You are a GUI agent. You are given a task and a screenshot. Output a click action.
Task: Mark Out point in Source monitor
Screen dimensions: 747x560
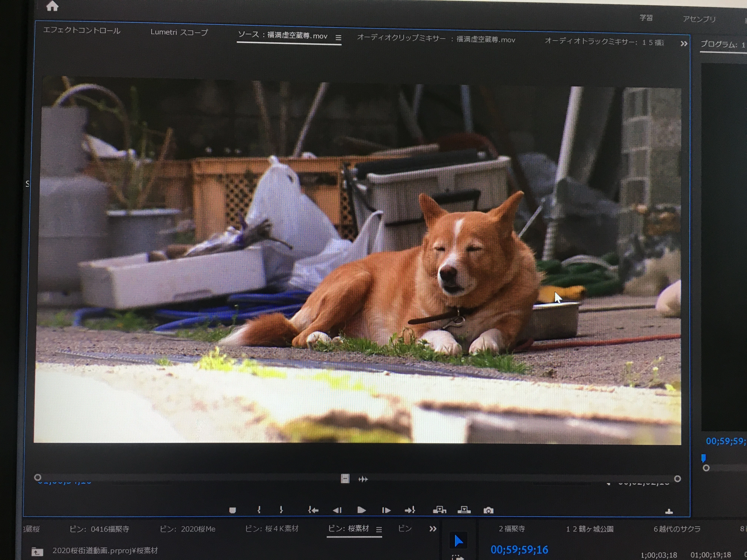coord(281,510)
